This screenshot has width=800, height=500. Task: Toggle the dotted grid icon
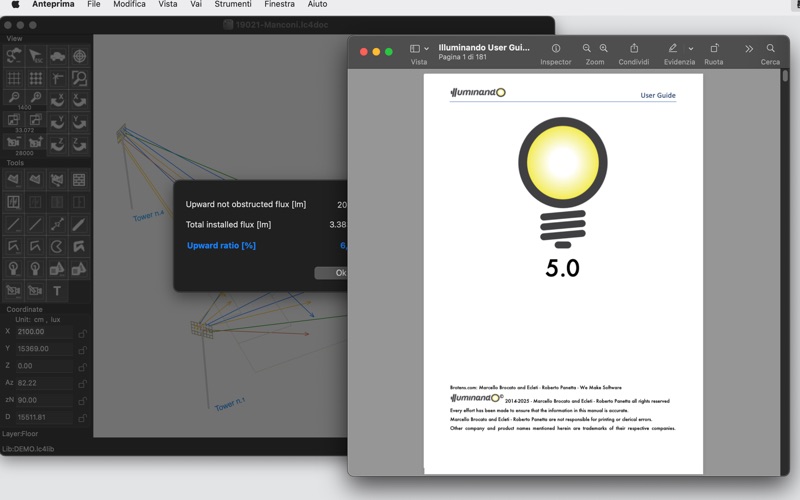35,78
